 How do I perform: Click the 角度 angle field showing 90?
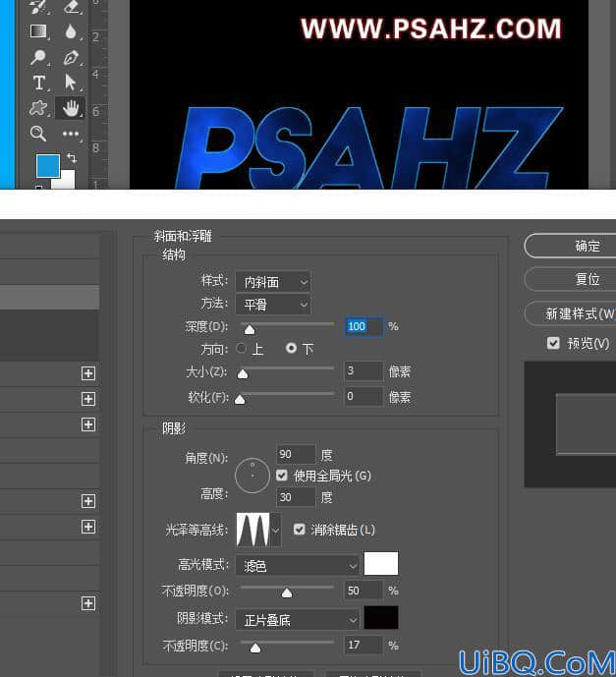296,454
